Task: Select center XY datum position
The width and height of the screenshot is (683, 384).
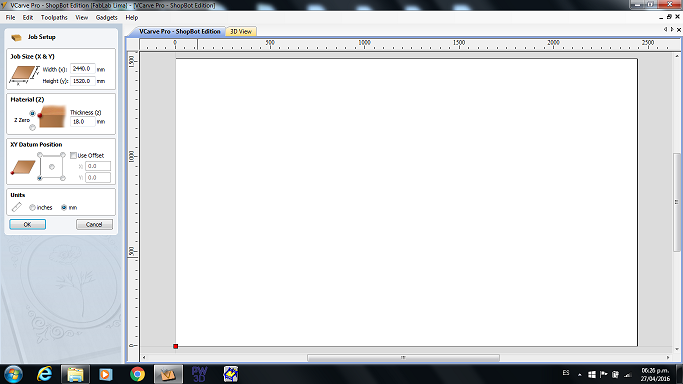Action: 52,167
